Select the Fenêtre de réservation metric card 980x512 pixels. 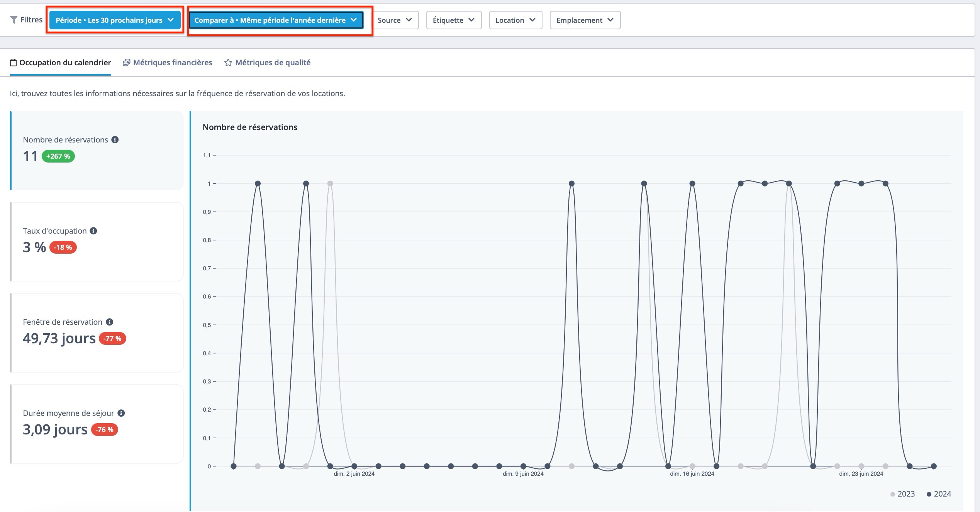click(97, 333)
